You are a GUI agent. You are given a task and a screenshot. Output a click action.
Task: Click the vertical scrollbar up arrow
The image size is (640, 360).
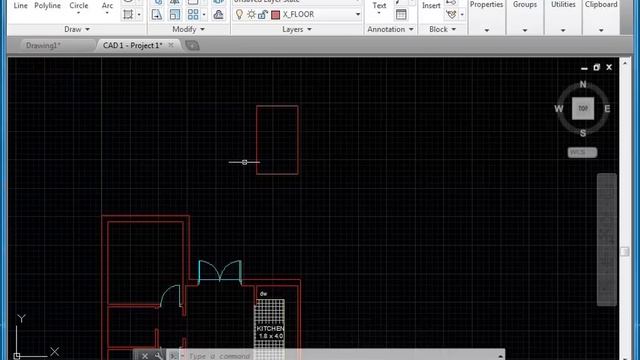click(624, 63)
